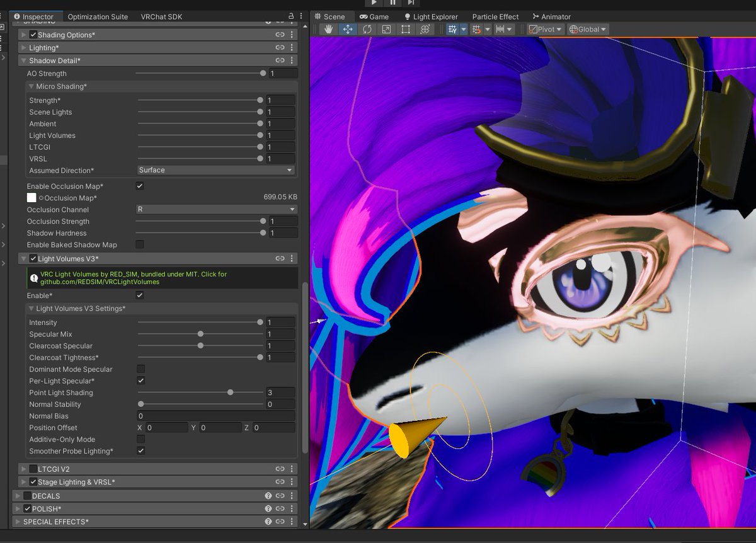Image resolution: width=756 pixels, height=543 pixels.
Task: Toggle Enable Occlusion Map checkbox
Action: point(140,186)
